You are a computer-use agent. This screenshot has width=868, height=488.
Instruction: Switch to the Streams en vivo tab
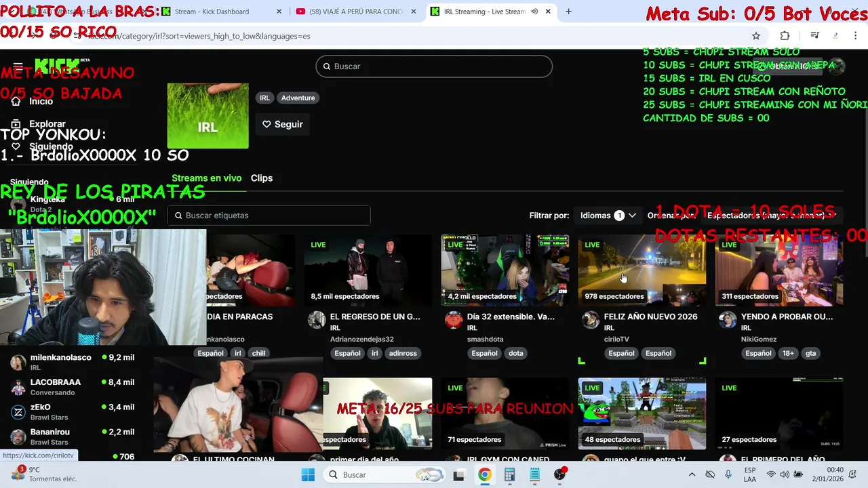[x=206, y=178]
